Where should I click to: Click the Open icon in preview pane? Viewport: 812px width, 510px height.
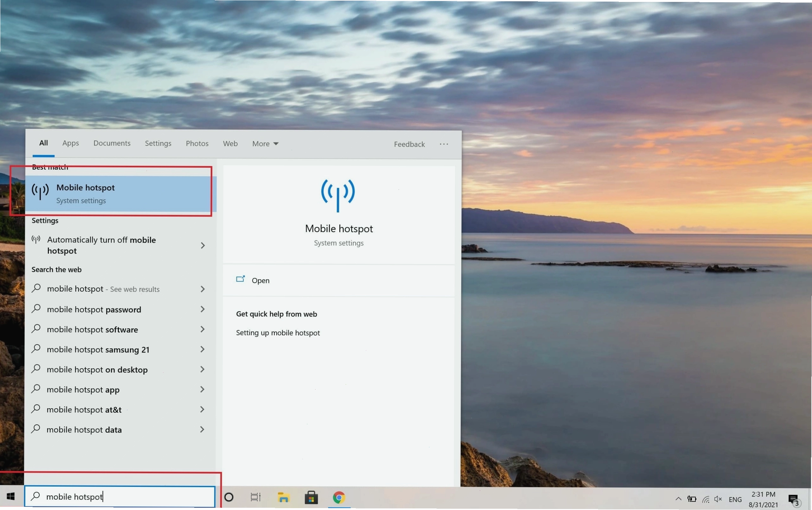coord(240,279)
